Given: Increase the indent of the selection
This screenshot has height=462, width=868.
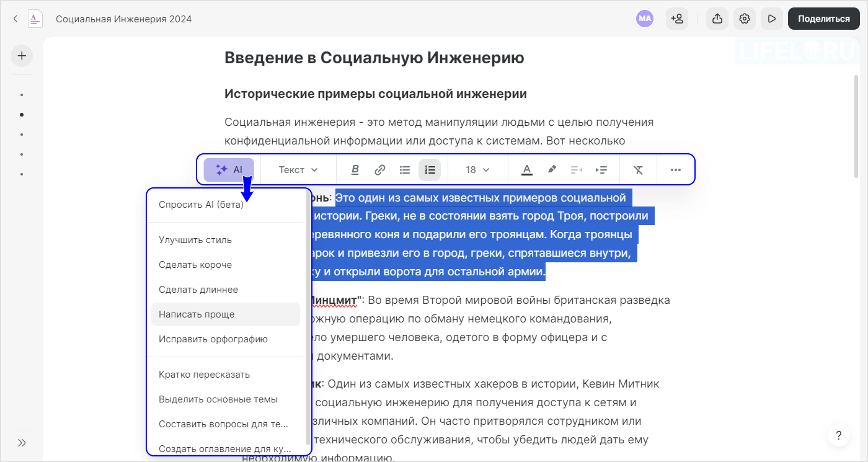Looking at the screenshot, I should (601, 169).
